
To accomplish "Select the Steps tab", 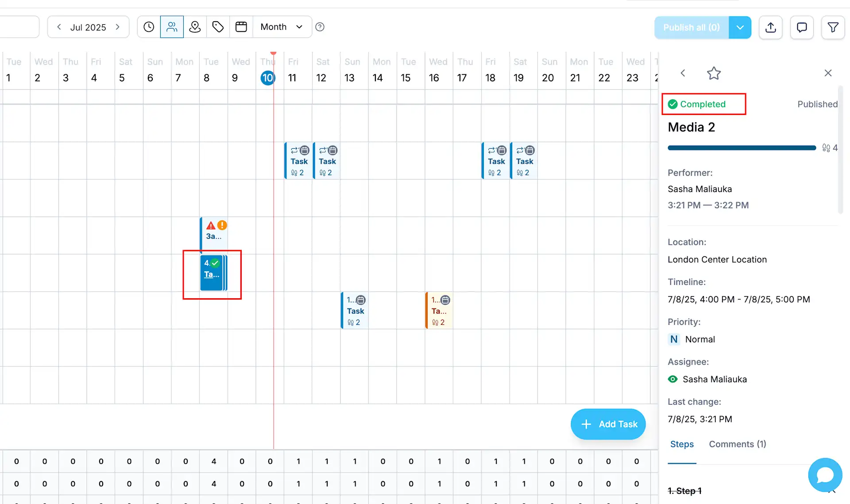I will click(x=682, y=444).
